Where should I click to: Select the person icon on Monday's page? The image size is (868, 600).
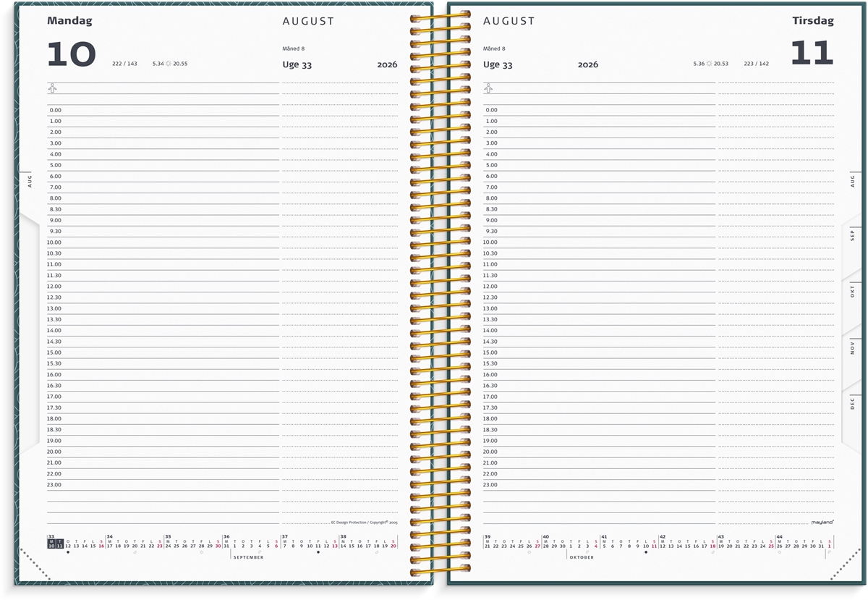click(52, 88)
